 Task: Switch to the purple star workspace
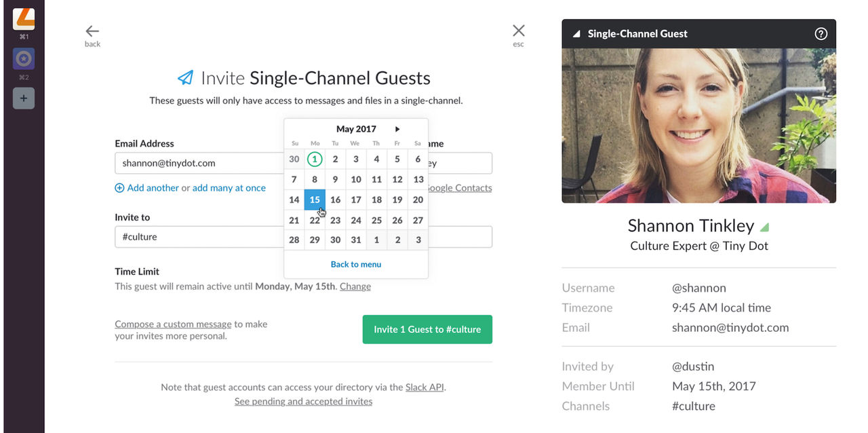coord(24,59)
